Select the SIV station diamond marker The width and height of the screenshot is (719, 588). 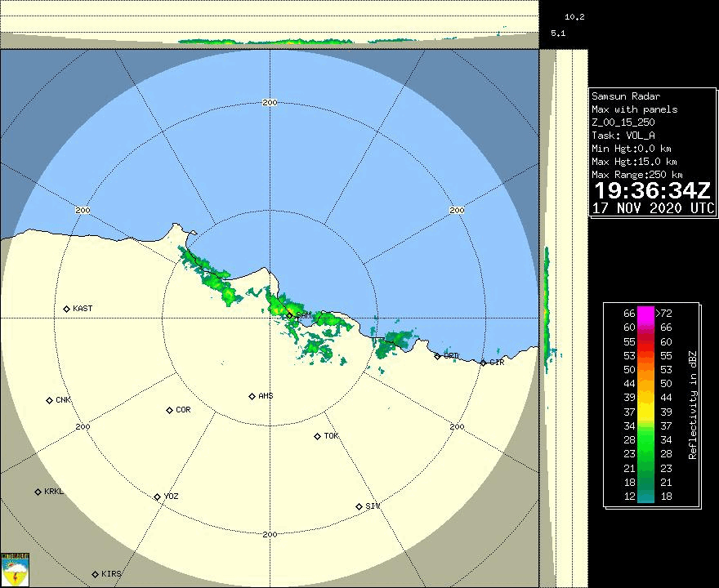(x=359, y=506)
